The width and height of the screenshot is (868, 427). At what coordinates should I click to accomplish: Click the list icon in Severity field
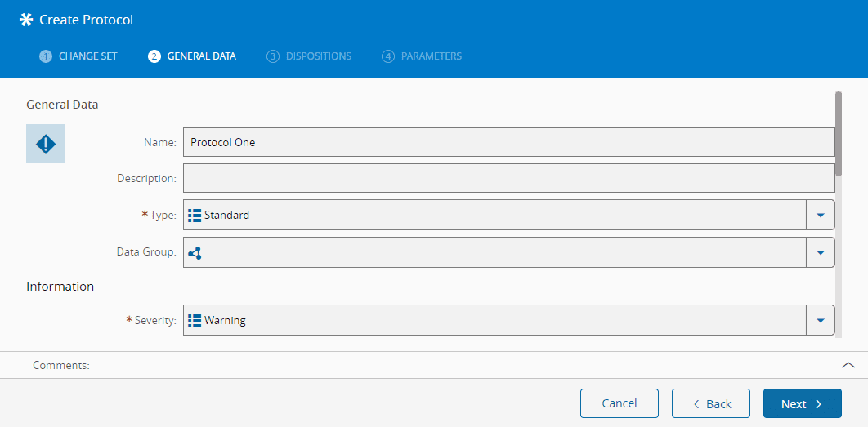coord(195,321)
